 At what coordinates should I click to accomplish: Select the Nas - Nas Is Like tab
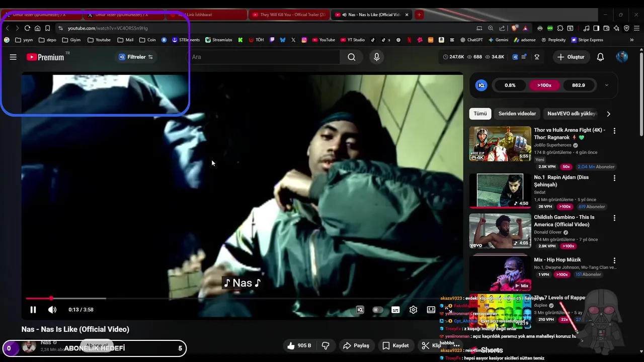click(x=372, y=15)
